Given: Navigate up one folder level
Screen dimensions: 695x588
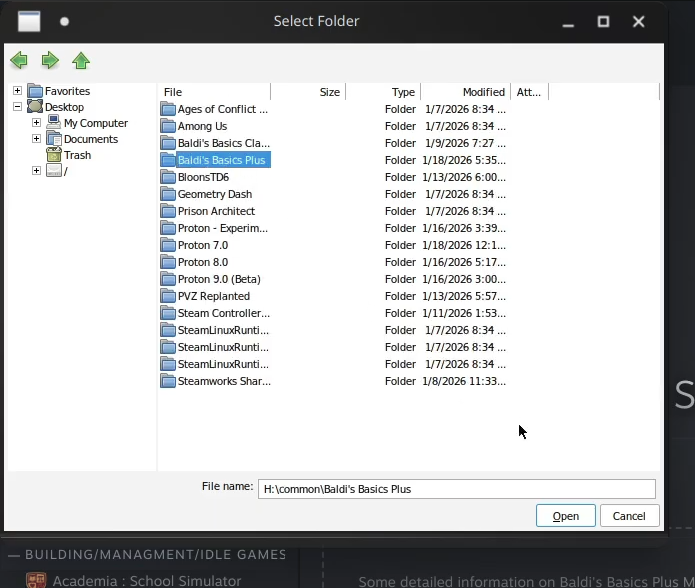Looking at the screenshot, I should (x=81, y=60).
